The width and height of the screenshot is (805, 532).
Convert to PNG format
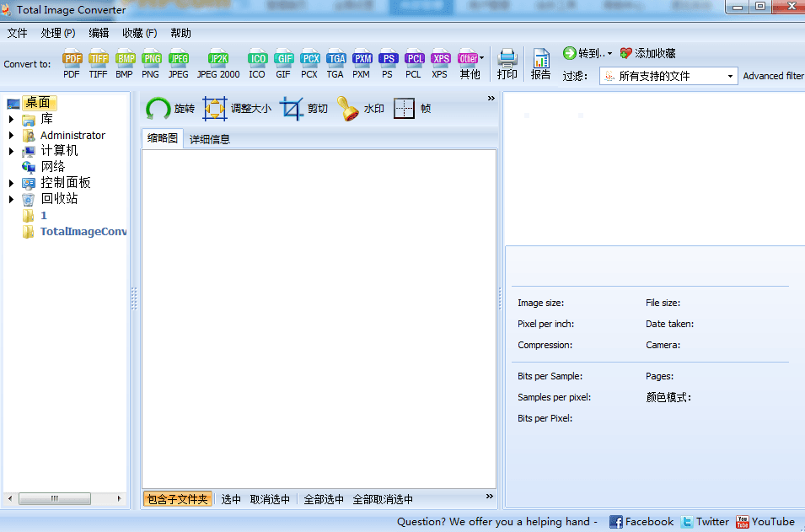(151, 64)
